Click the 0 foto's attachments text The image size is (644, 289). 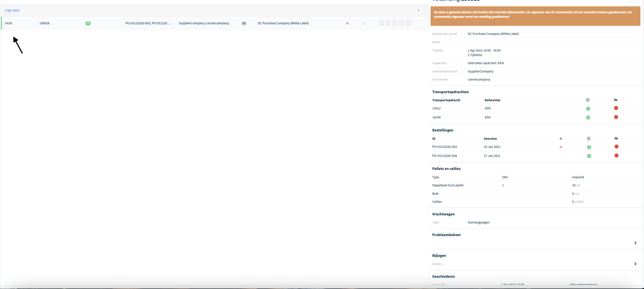437,264
